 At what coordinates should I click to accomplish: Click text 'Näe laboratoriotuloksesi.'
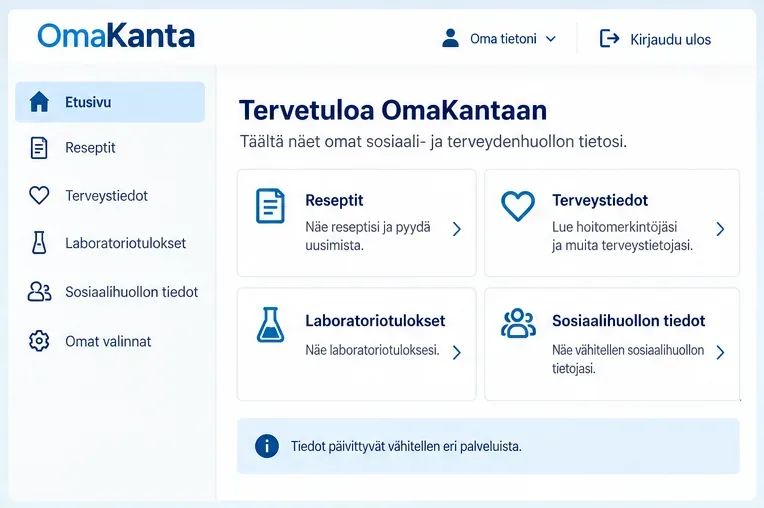tap(372, 350)
